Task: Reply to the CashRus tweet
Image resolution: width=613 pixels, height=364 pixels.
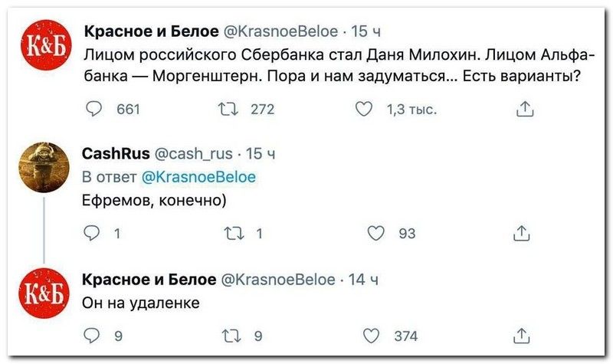Action: click(93, 234)
